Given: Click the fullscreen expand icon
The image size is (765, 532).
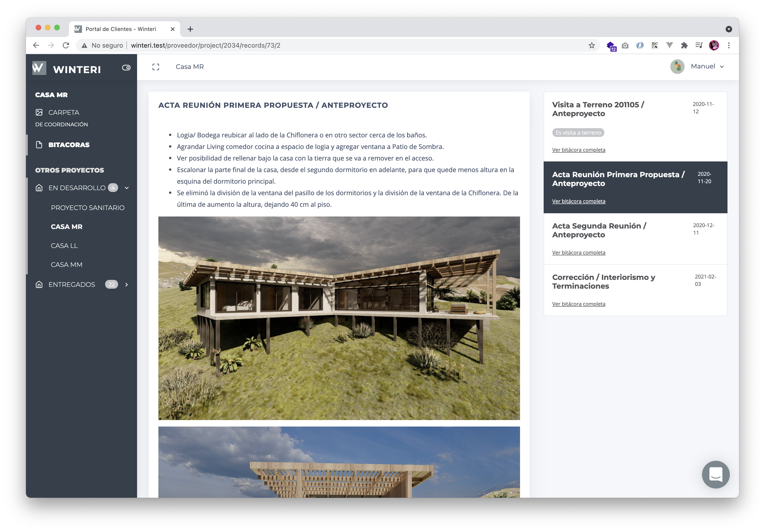Looking at the screenshot, I should [x=156, y=67].
